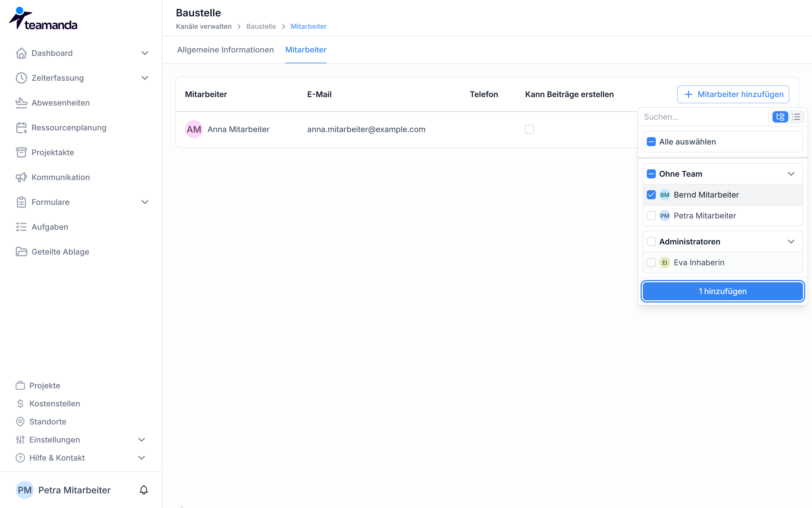812x508 pixels.
Task: Click the notification bell icon
Action: point(144,490)
